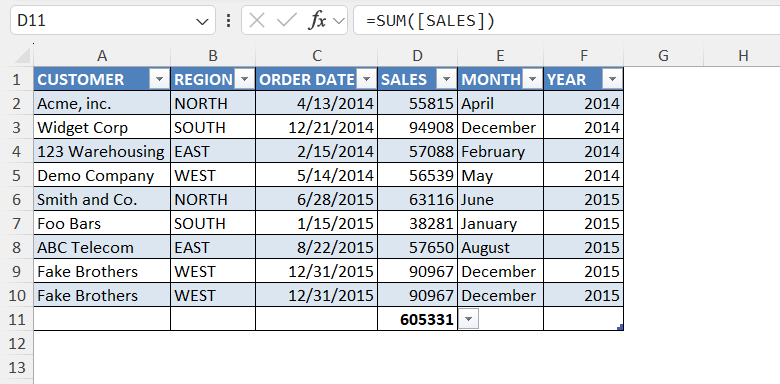Select the cell containing Demo Company
Screen dimensions: 780x384
102,176
